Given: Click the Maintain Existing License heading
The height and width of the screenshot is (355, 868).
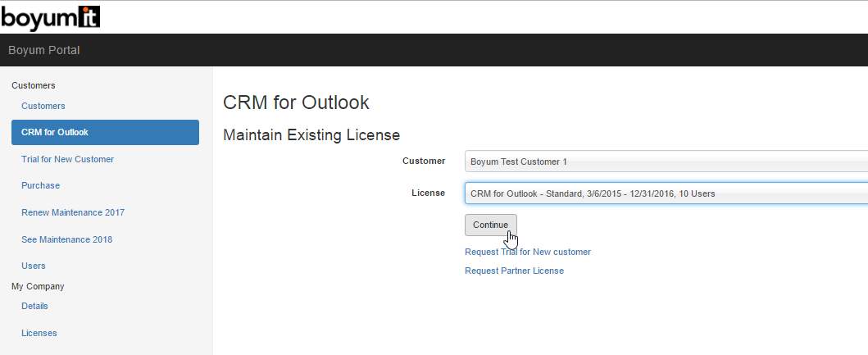Looking at the screenshot, I should (311, 134).
